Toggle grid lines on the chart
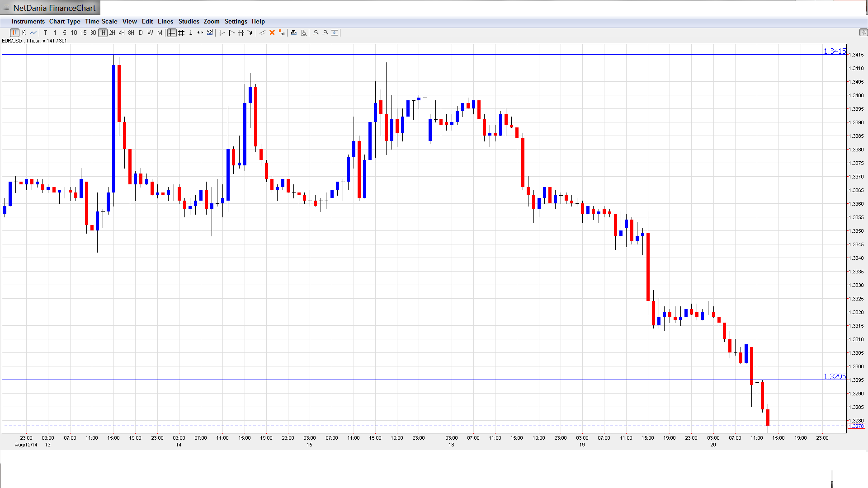Screen dimensions: 868x488 (181, 33)
